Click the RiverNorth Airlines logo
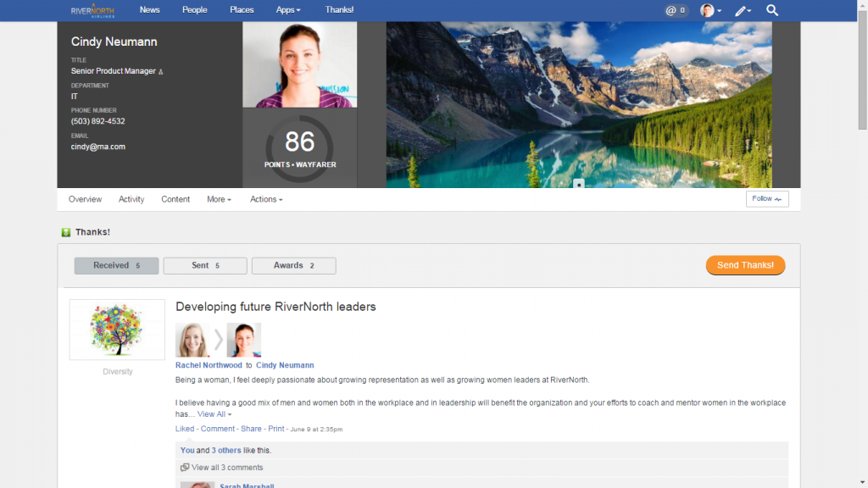Image resolution: width=868 pixels, height=488 pixels. pyautogui.click(x=94, y=10)
